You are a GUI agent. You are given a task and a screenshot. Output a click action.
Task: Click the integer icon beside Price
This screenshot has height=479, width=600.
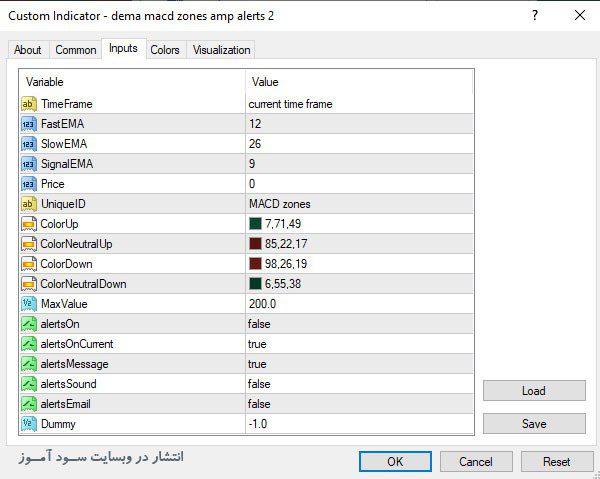click(x=29, y=184)
